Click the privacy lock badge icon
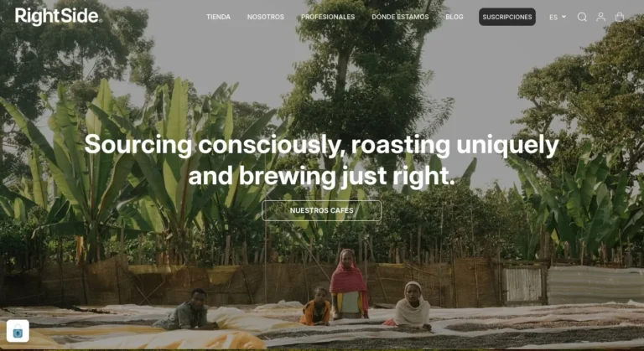Viewport: 644px width, 351px height. 18,331
